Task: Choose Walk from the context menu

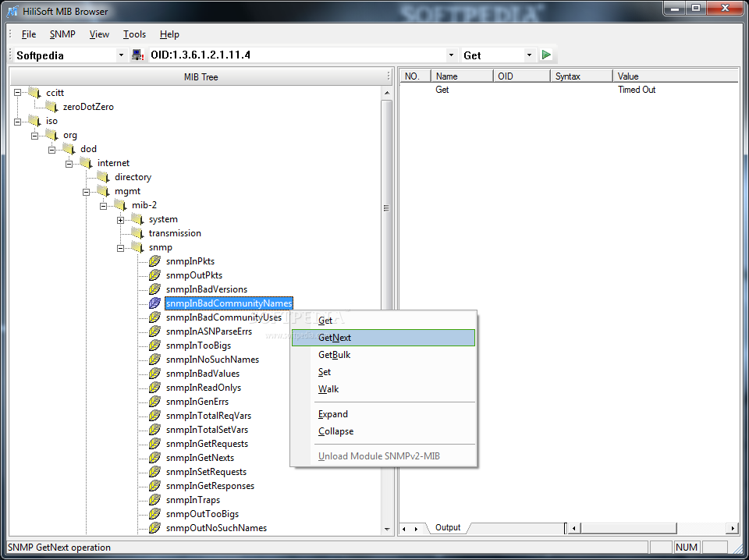Action: (383, 389)
